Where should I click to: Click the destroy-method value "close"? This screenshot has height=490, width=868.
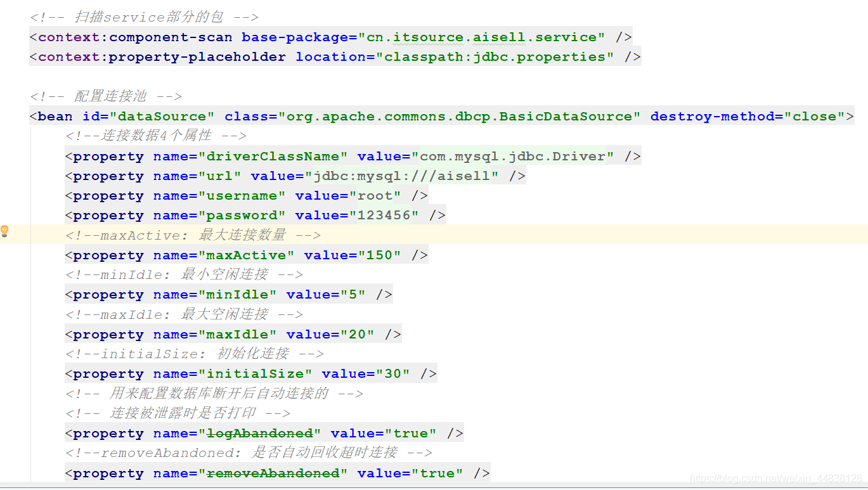(815, 117)
